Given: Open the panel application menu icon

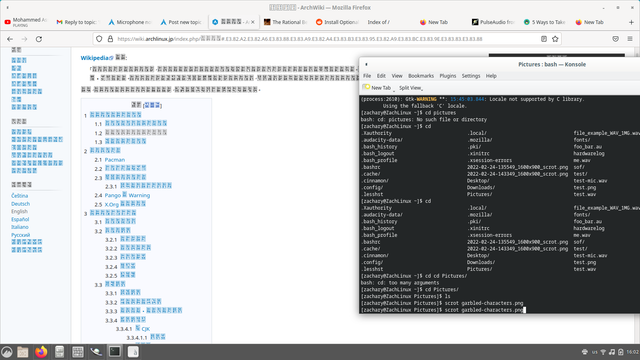Looking at the screenshot, I should pyautogui.click(x=7, y=352).
